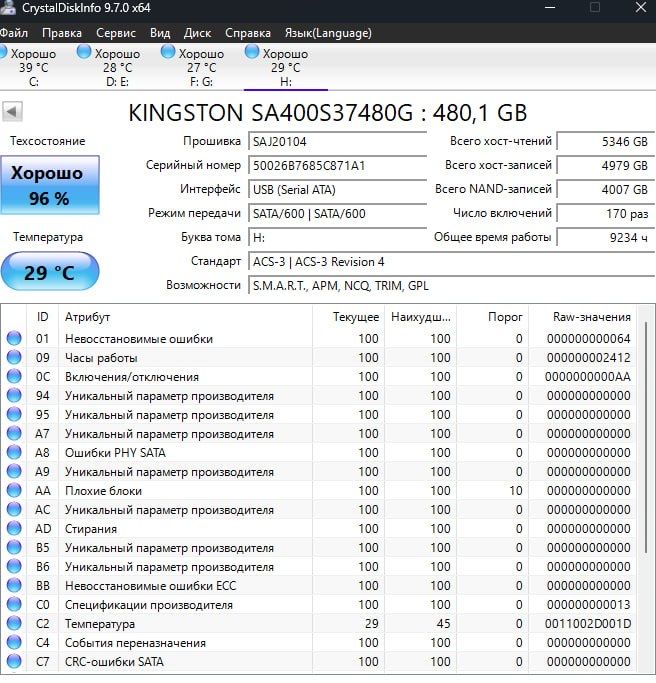
Task: Go to previous disk with left arrow button
Action: 12,112
